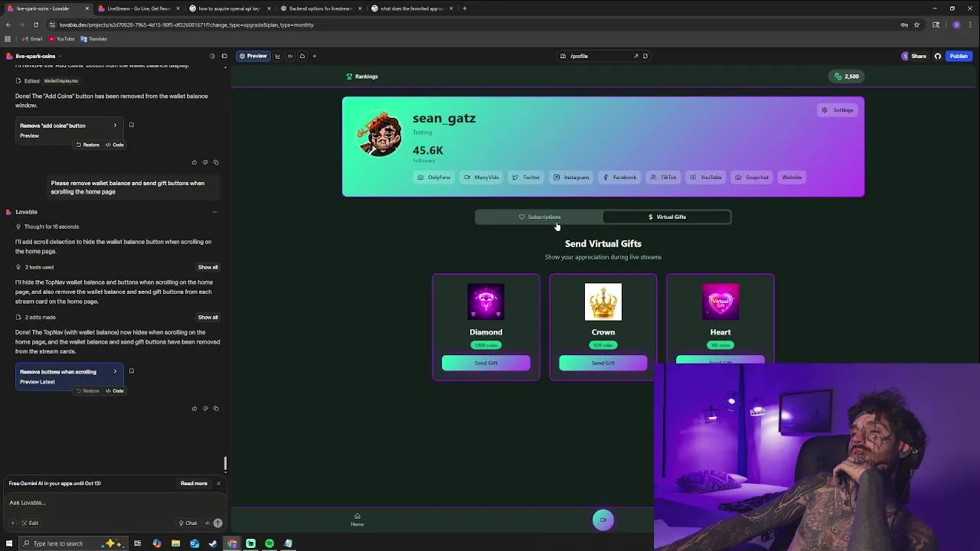Open the Instagram social link
Viewport: 980px width, 551px height.
[x=571, y=178]
